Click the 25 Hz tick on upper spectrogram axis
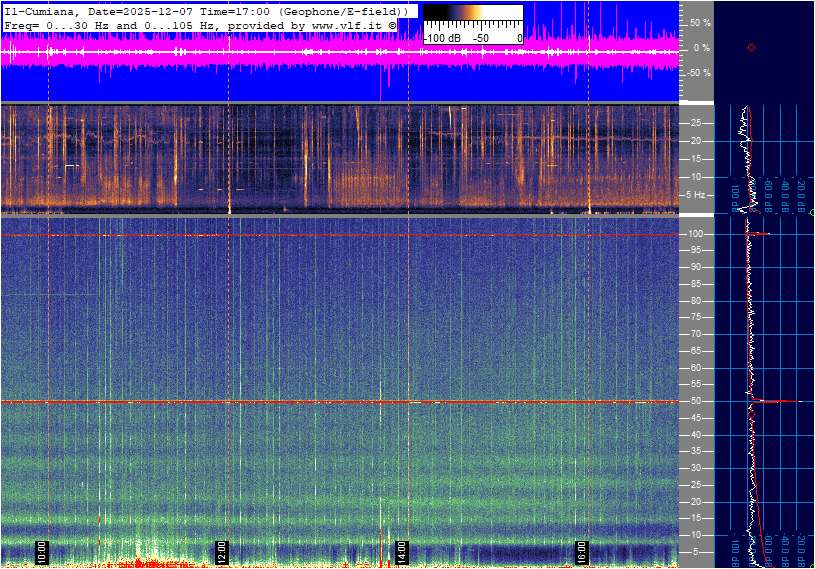Image resolution: width=815 pixels, height=569 pixels. (x=695, y=123)
